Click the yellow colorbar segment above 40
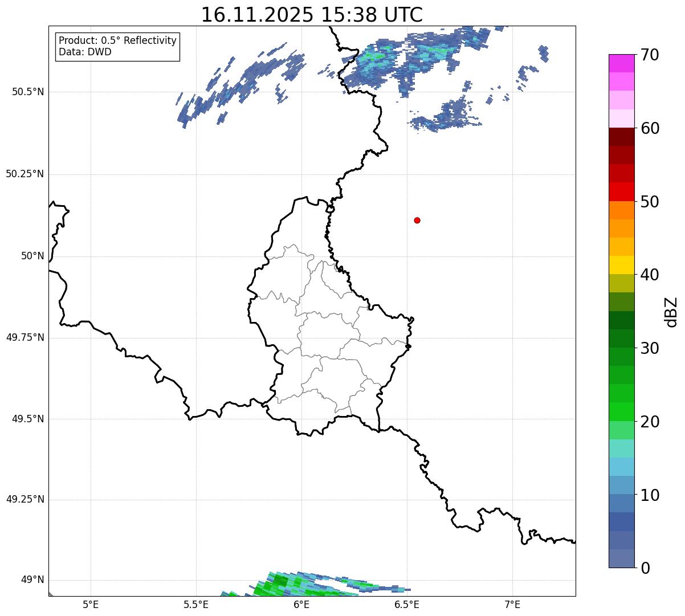The image size is (685, 616). [621, 265]
